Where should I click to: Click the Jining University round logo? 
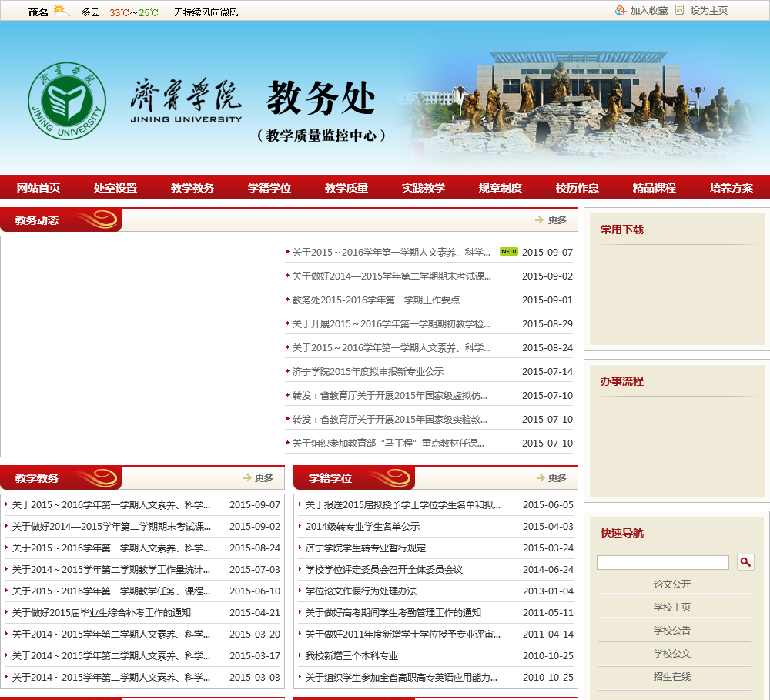67,101
